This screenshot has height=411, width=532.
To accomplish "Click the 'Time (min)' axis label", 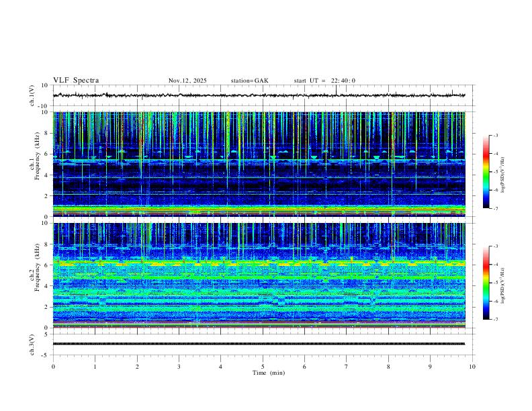I will 269,373.
